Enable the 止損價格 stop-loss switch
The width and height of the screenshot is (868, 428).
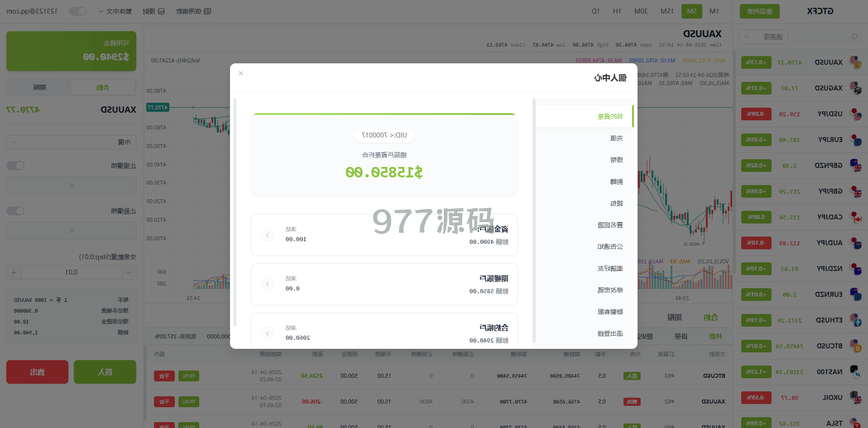click(15, 166)
